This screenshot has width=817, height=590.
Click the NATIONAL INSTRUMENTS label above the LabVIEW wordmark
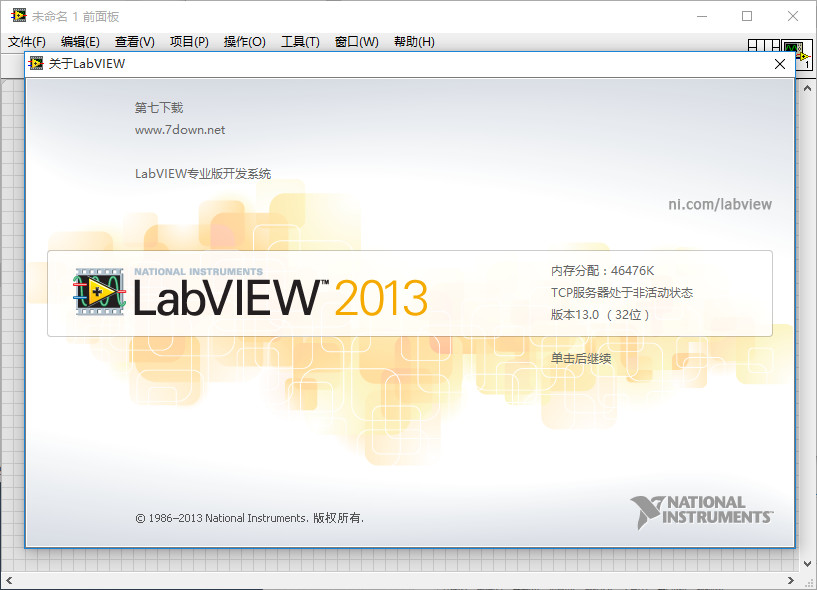(197, 269)
